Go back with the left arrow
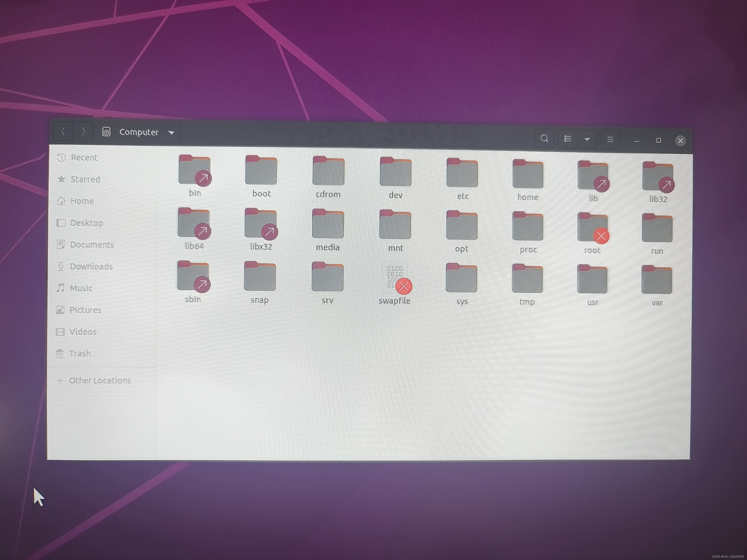The width and height of the screenshot is (747, 560). [63, 131]
